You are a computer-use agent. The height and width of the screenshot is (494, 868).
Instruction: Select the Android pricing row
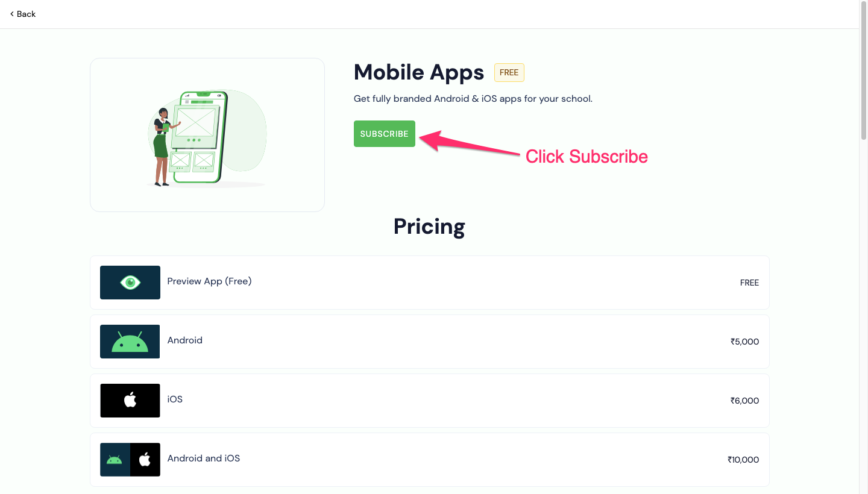tap(429, 341)
